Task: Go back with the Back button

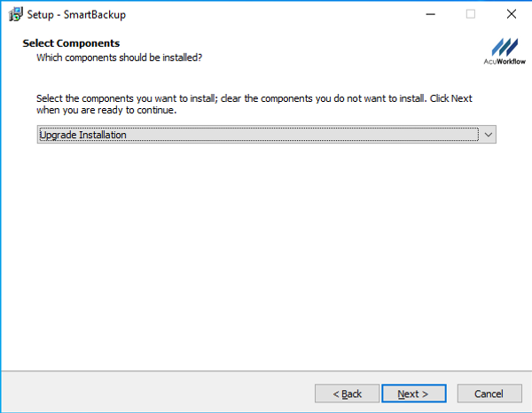Action: [347, 394]
